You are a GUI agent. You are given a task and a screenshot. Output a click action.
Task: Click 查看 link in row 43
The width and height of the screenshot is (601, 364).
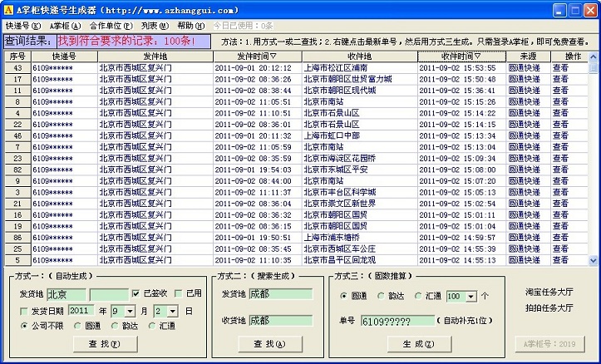(560, 68)
